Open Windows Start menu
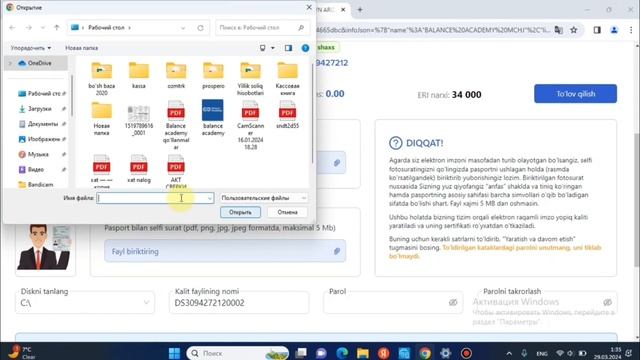This screenshot has height=360, width=640. (174, 353)
